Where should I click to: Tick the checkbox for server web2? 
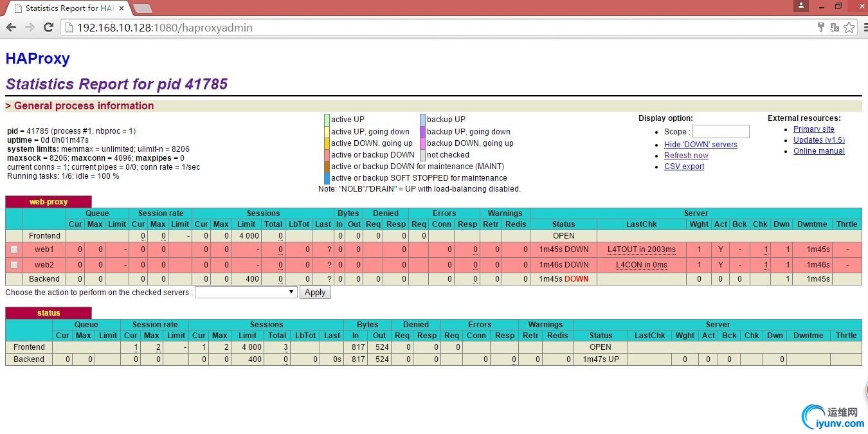pos(14,265)
